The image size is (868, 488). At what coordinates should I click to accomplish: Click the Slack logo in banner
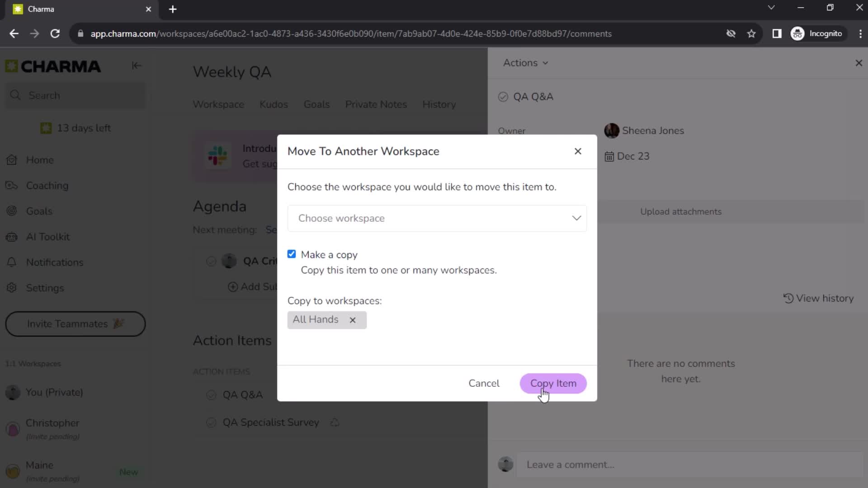click(x=217, y=155)
